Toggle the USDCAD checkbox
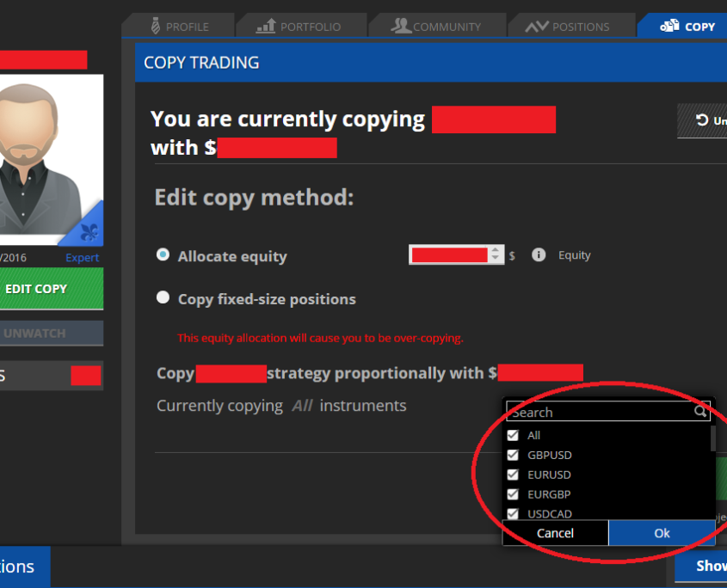Screen dimensions: 727x588 tap(514, 514)
